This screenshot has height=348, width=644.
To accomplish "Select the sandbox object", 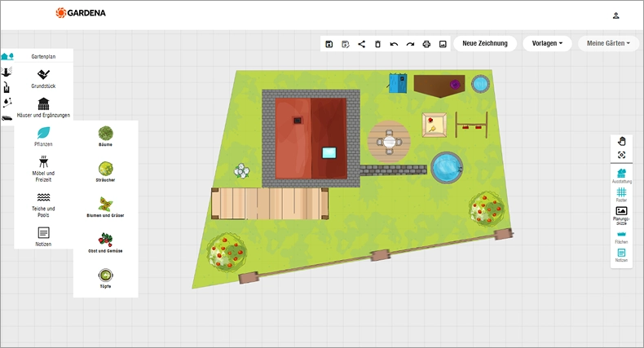I will pos(434,126).
